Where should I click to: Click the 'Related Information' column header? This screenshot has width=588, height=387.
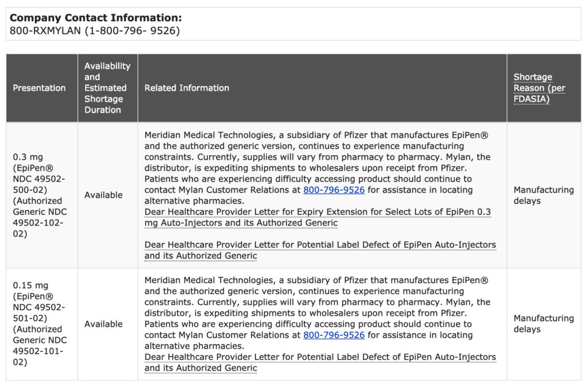[187, 88]
